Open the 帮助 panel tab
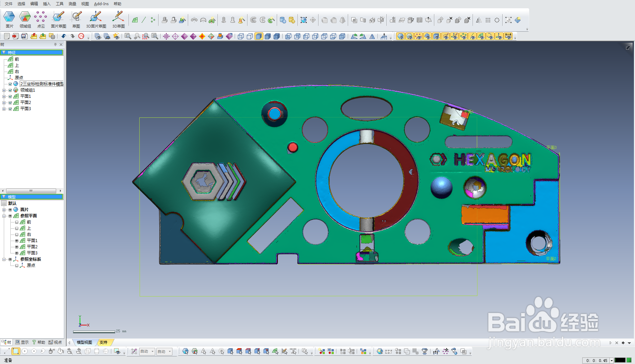 click(39, 342)
